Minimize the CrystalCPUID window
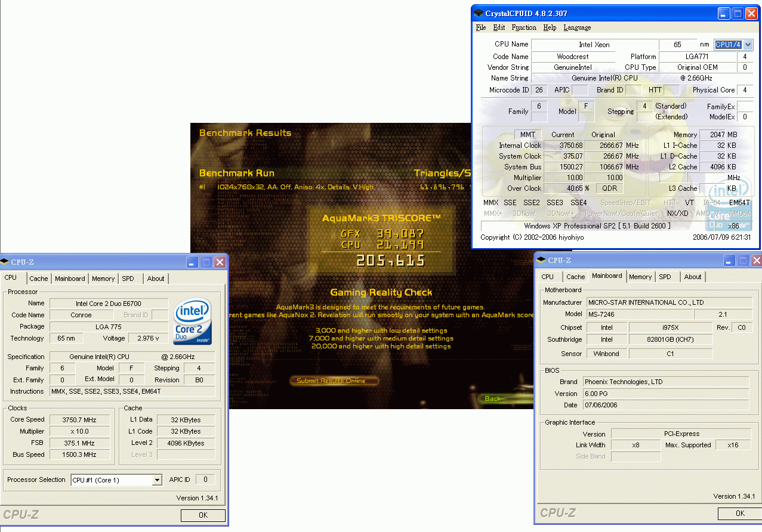Image resolution: width=762 pixels, height=532 pixels. tap(724, 13)
